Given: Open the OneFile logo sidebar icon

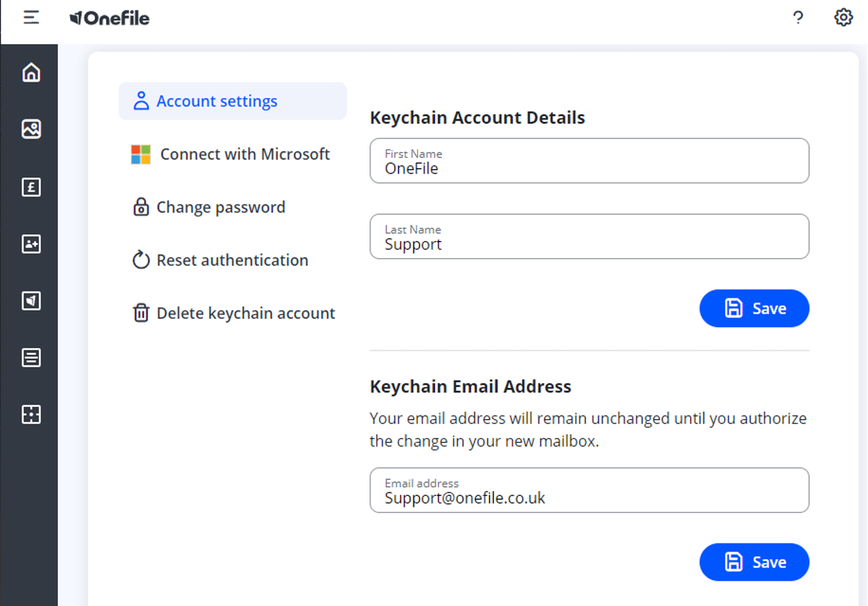Looking at the screenshot, I should pyautogui.click(x=31, y=300).
